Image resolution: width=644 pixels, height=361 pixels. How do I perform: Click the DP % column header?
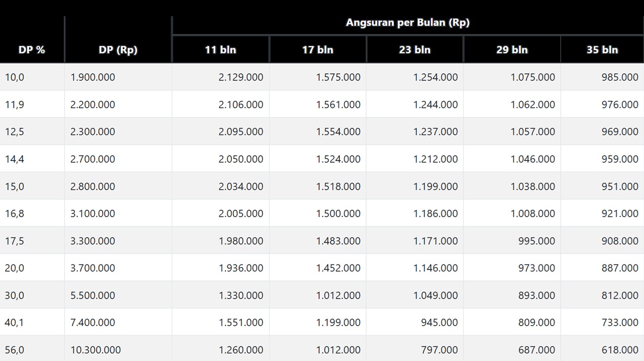(32, 49)
